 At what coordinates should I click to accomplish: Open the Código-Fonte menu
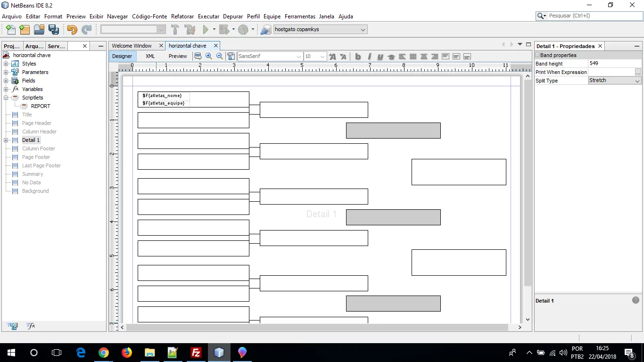[149, 16]
